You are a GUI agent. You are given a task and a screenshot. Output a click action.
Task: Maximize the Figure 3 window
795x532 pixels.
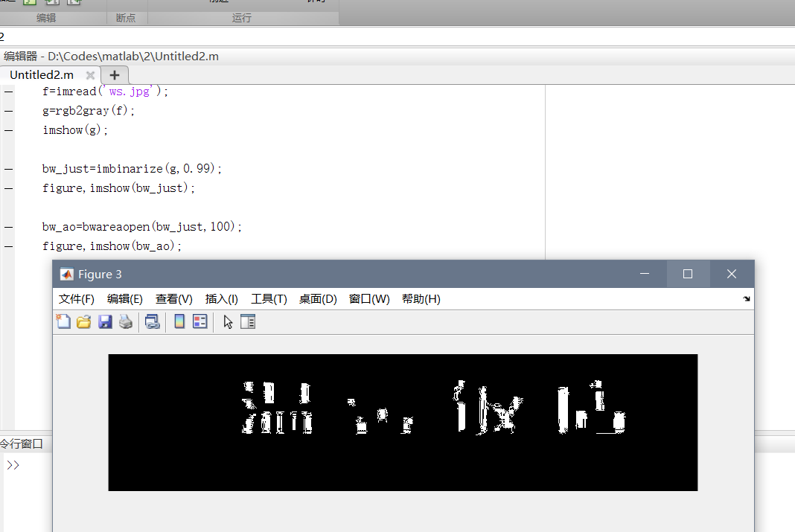point(688,274)
